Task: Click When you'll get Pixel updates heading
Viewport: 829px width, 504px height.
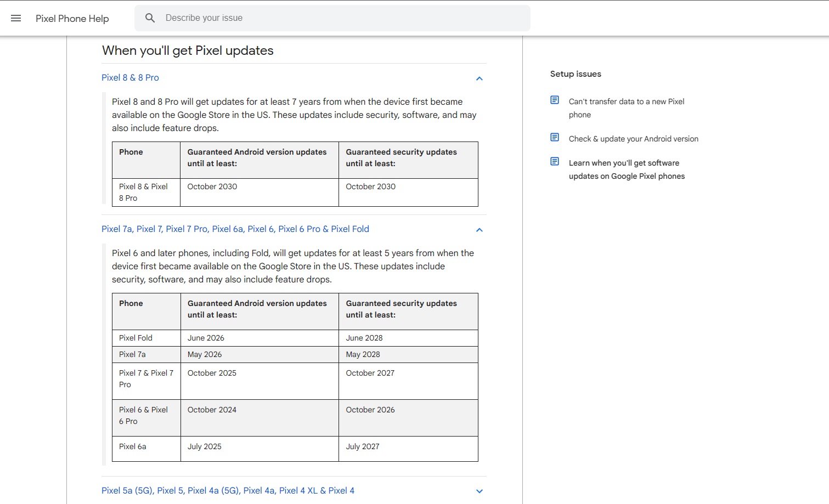Action: [x=188, y=50]
